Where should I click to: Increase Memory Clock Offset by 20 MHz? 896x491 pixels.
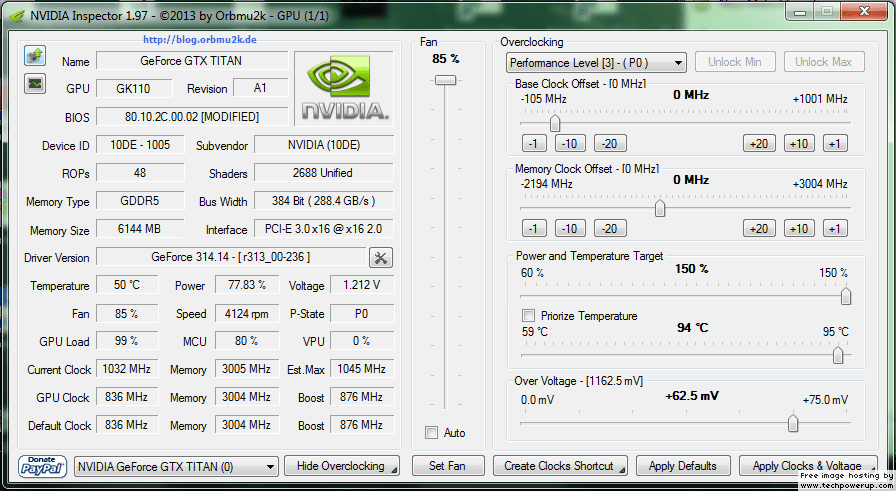759,229
